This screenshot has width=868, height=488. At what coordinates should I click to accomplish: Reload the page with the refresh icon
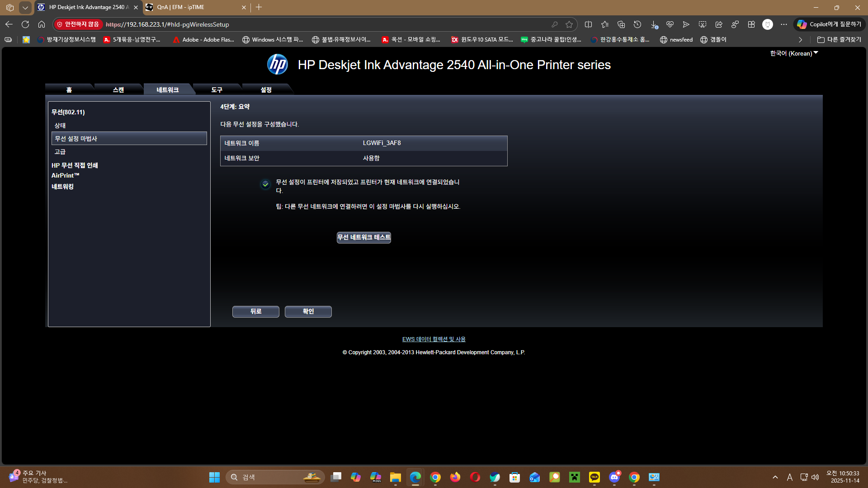[x=25, y=24]
